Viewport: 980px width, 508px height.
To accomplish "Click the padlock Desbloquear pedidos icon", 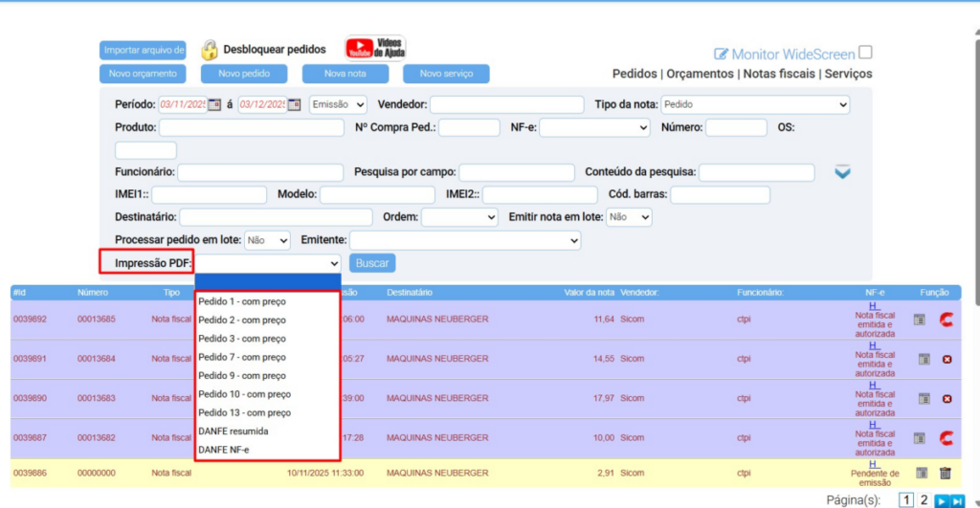I will [210, 50].
